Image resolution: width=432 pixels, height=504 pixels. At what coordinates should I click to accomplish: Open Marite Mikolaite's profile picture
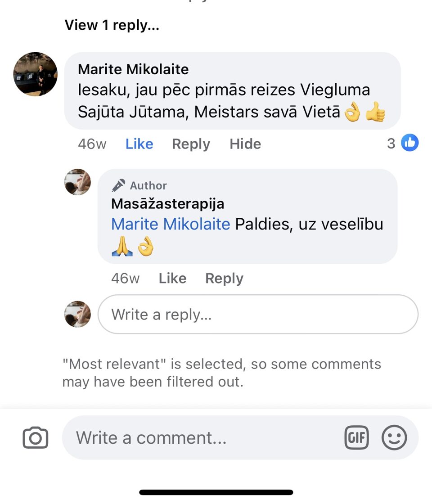tap(36, 74)
